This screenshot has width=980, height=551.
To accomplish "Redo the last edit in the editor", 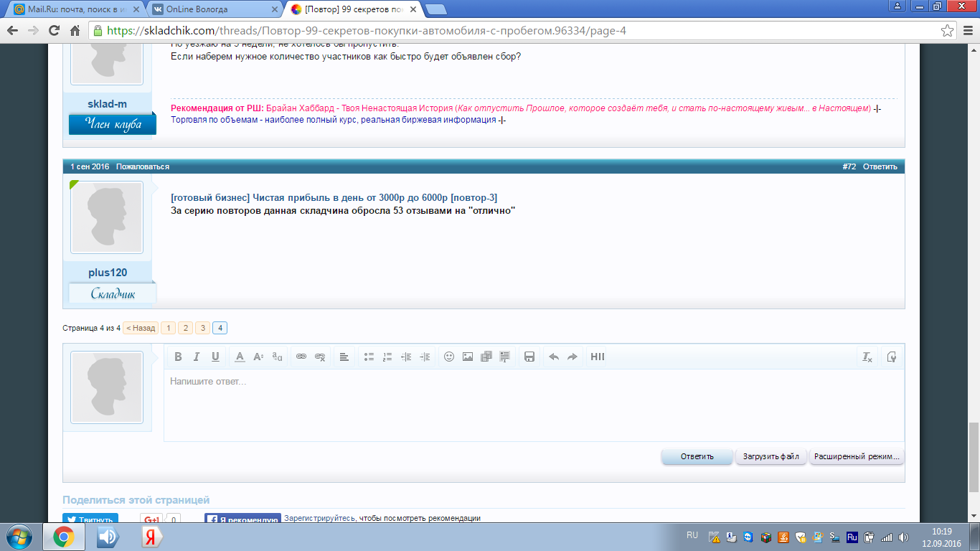I will (x=573, y=357).
